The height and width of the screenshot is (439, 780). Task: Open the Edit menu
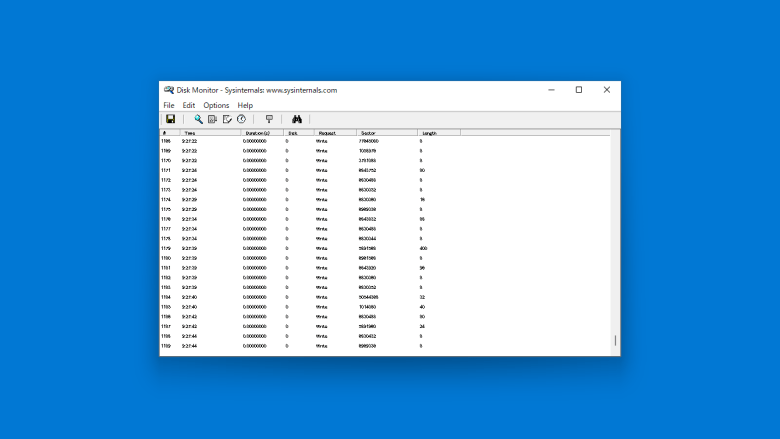[189, 105]
